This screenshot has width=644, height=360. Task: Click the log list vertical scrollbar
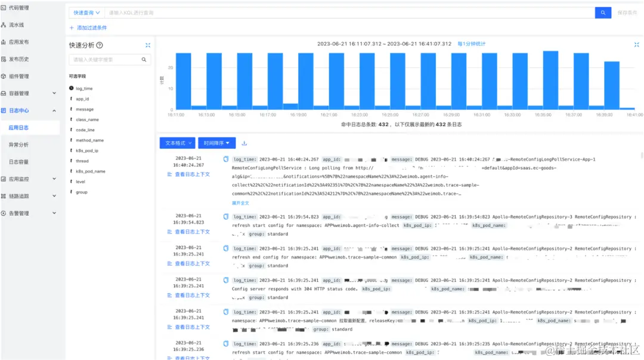tap(642, 155)
